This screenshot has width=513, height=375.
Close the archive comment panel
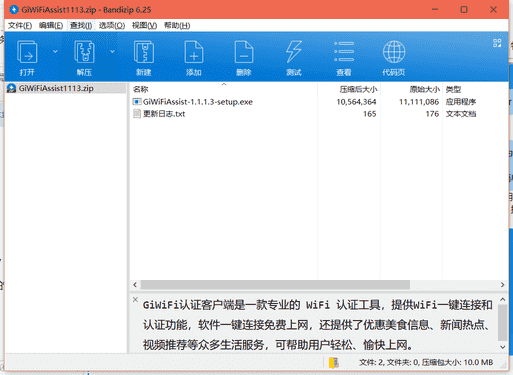tap(135, 299)
